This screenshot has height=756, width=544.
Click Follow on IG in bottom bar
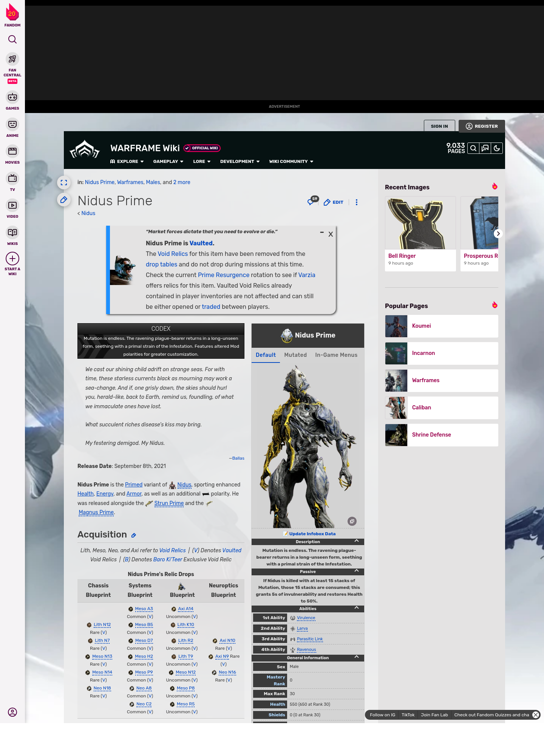(382, 715)
